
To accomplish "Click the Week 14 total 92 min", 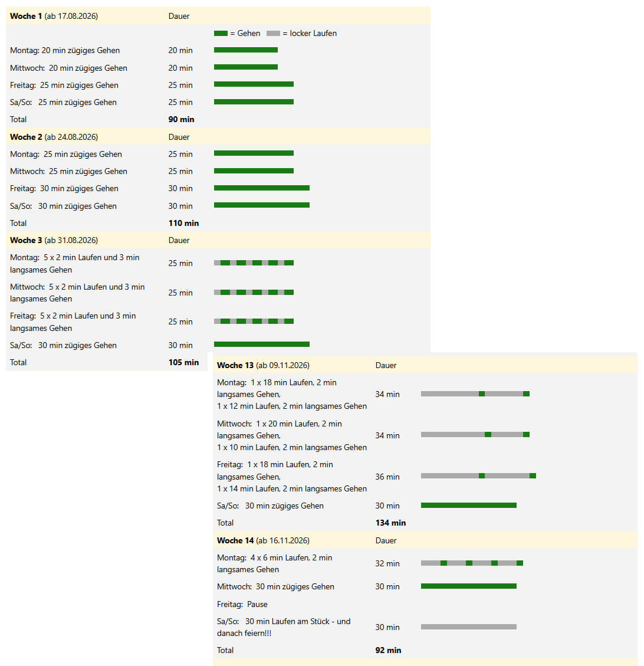I will (388, 650).
